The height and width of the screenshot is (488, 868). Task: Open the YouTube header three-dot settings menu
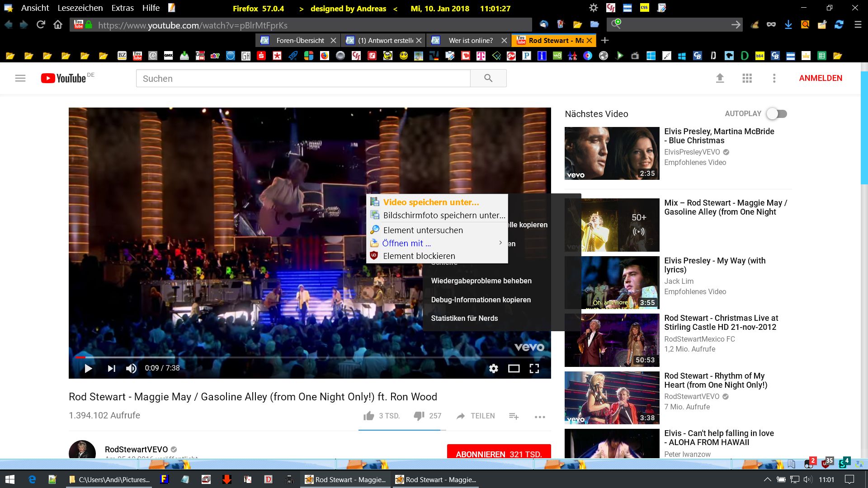[x=774, y=78]
